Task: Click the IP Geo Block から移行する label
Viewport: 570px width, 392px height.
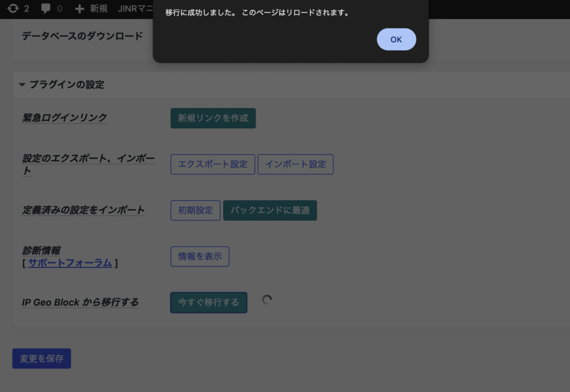Action: click(80, 302)
